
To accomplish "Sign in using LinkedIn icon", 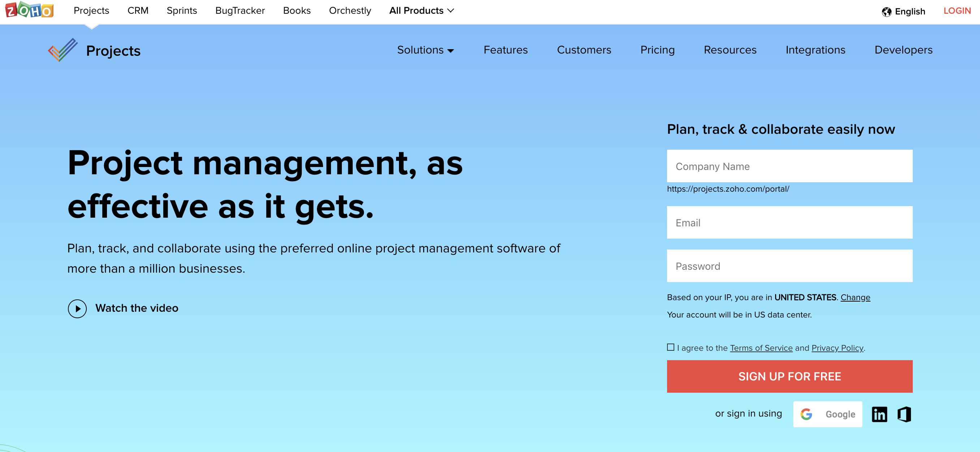I will [879, 414].
